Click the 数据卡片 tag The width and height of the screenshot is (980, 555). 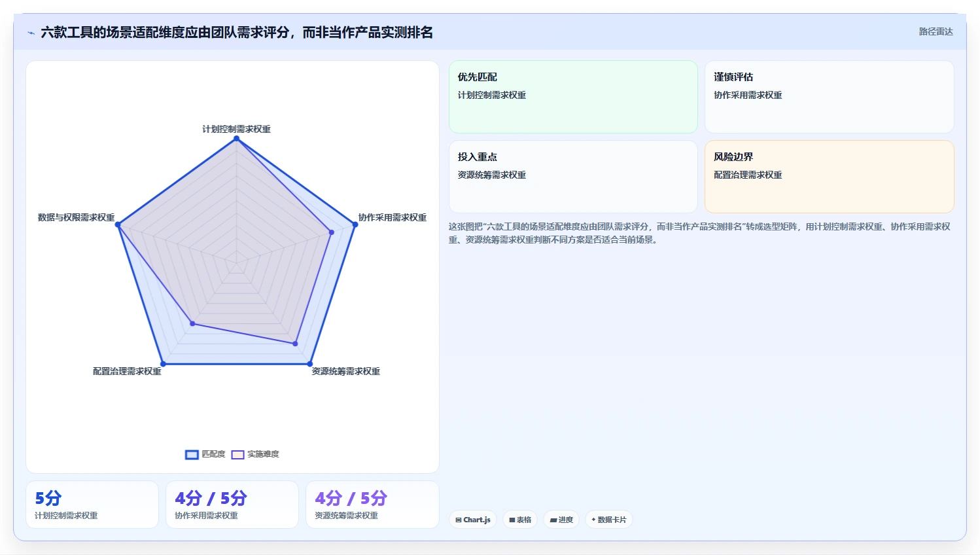[609, 520]
